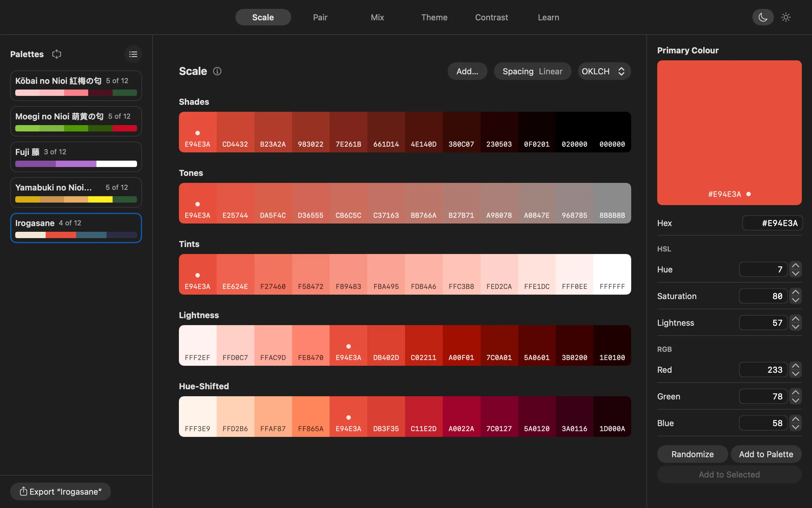Pick hue-shifted swatch FF865A

coord(311,417)
